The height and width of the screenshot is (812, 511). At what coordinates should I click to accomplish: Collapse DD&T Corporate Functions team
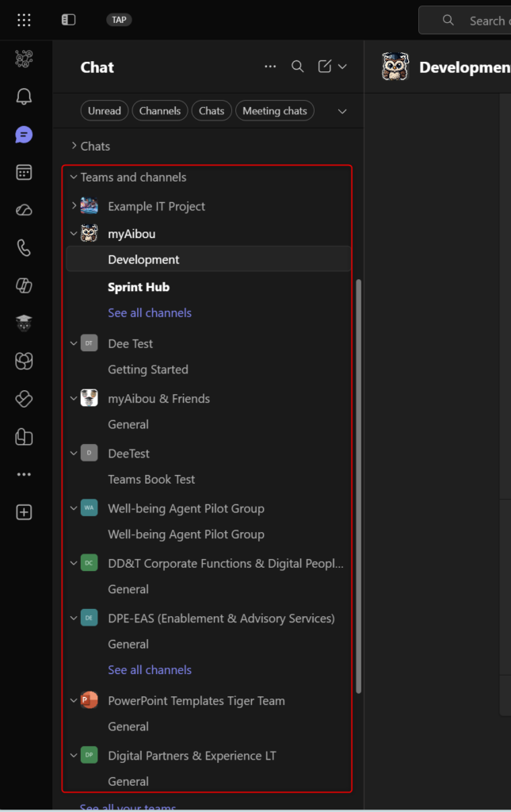pyautogui.click(x=74, y=563)
